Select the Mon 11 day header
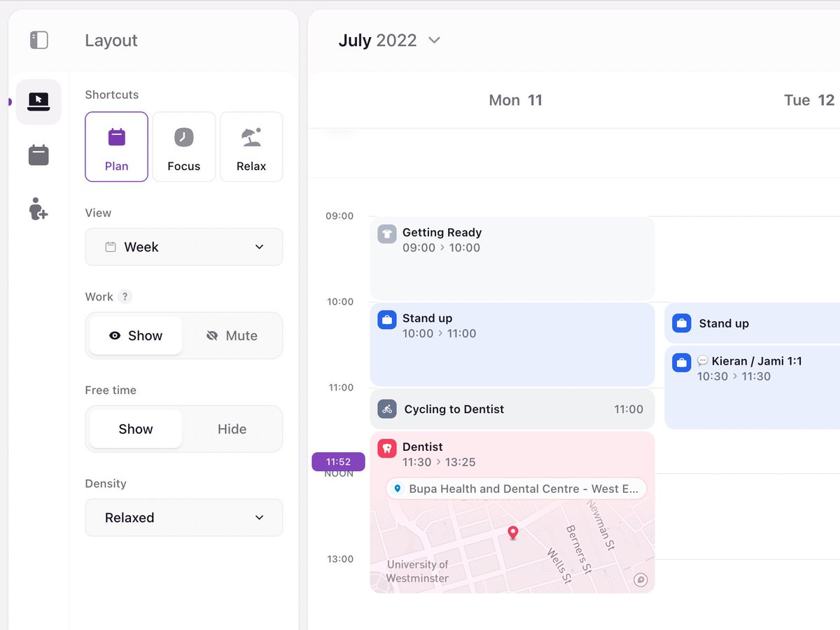 (x=516, y=100)
